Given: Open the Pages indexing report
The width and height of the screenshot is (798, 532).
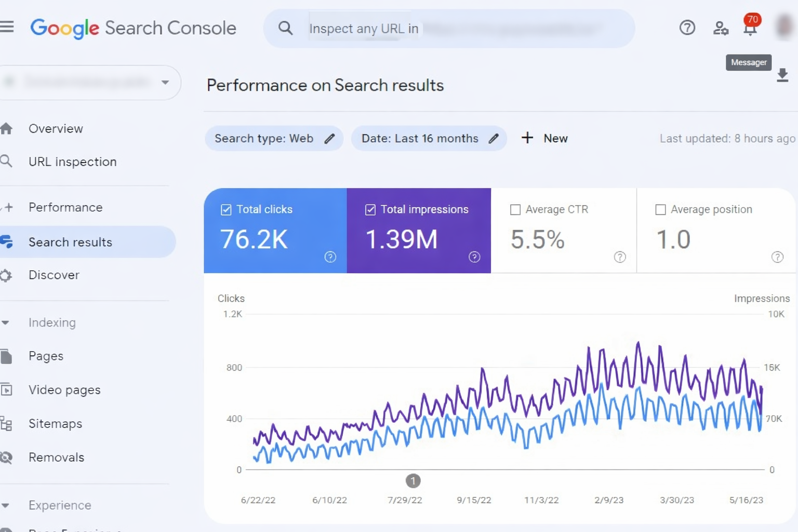Looking at the screenshot, I should (46, 356).
